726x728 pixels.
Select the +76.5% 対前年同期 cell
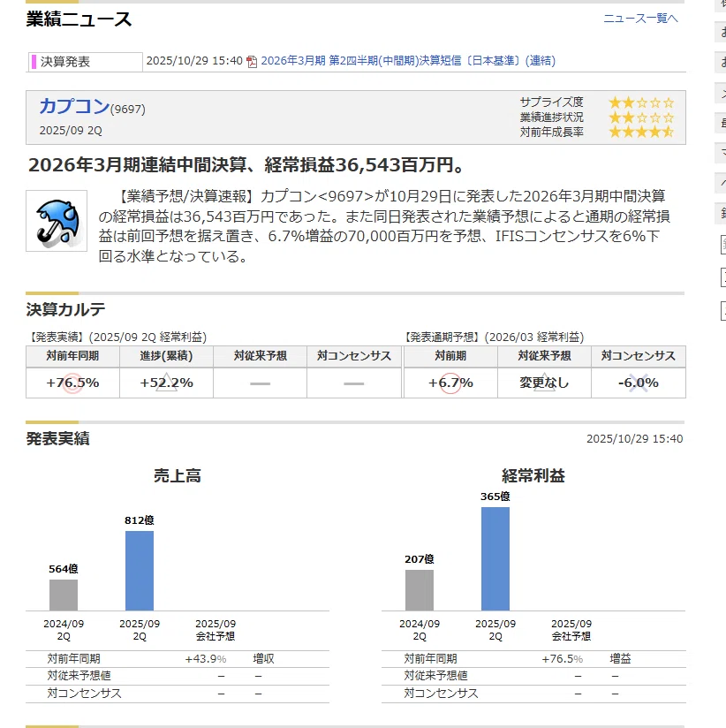click(x=73, y=383)
